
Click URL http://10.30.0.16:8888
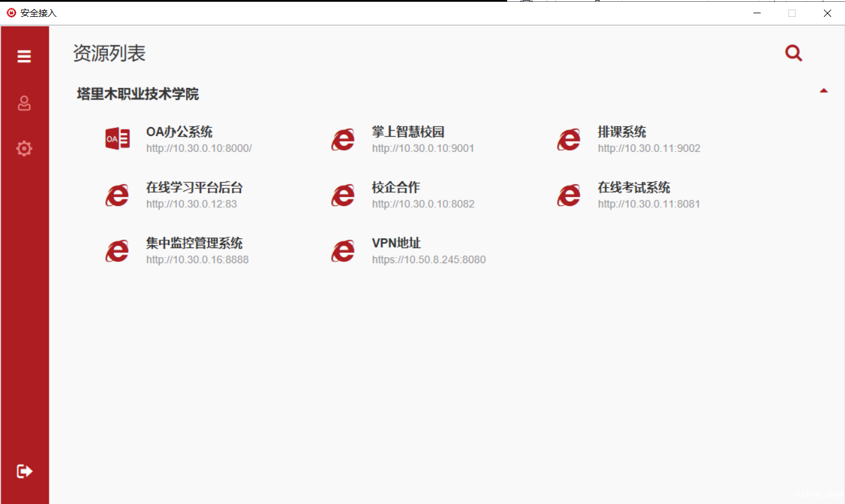click(198, 260)
